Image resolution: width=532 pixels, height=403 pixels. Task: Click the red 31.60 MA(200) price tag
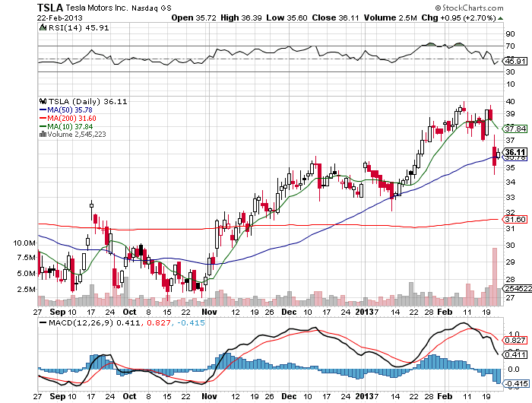(515, 219)
